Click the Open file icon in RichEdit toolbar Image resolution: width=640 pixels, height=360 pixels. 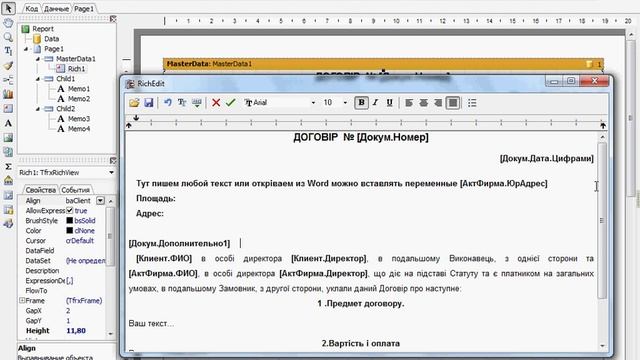[134, 102]
